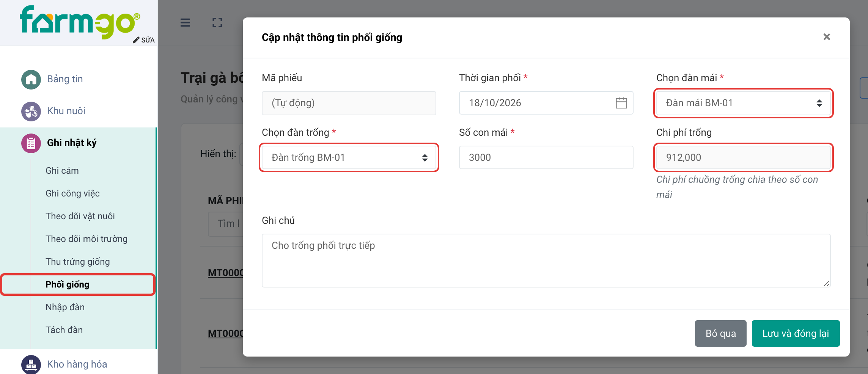Open Theo dõi môi trường menu item
The height and width of the screenshot is (374, 868).
pyautogui.click(x=86, y=239)
